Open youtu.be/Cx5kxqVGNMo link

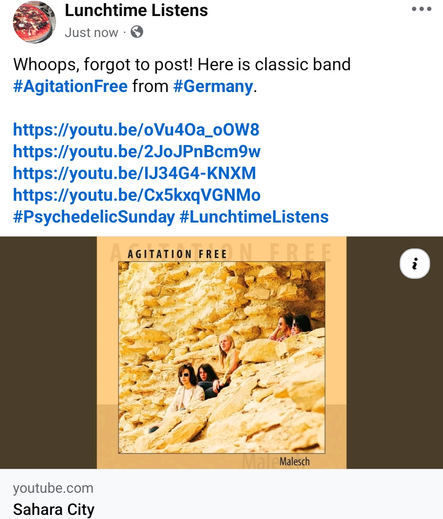click(137, 195)
